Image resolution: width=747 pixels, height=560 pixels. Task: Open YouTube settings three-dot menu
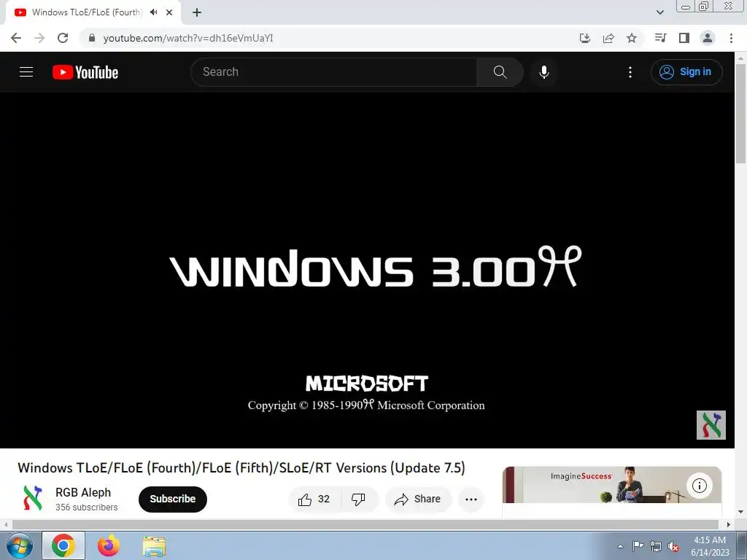[x=630, y=72]
